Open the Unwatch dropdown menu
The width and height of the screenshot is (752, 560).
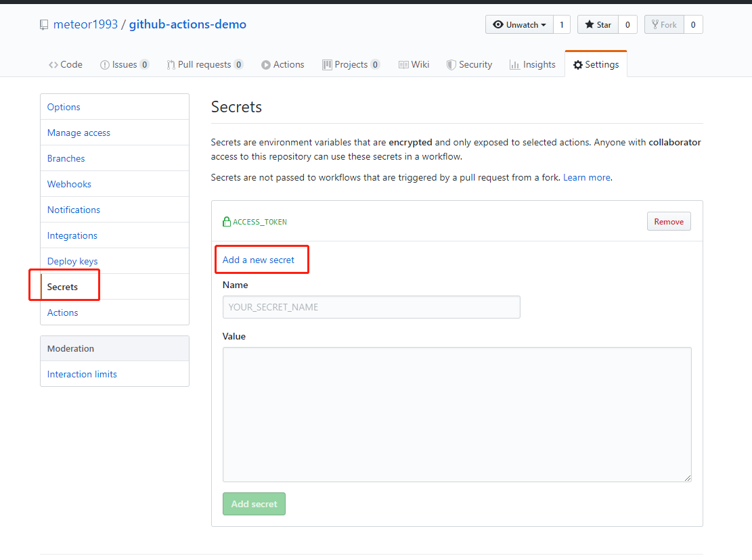[519, 24]
